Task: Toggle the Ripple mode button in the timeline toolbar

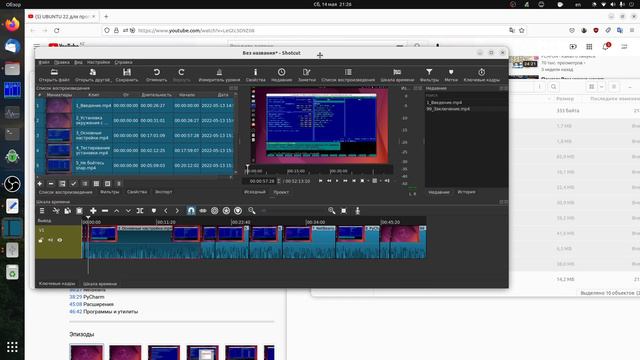Action: [x=215, y=211]
